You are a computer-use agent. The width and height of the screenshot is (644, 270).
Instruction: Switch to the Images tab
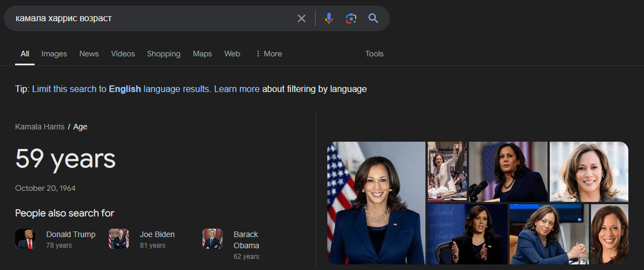(x=54, y=54)
